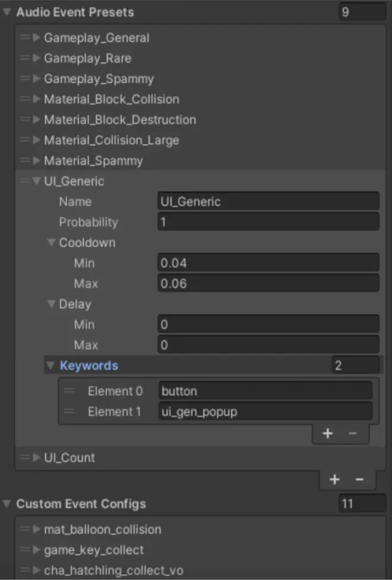Remove keyword using minus icon in Keywords
392x580 pixels.
[x=352, y=434]
